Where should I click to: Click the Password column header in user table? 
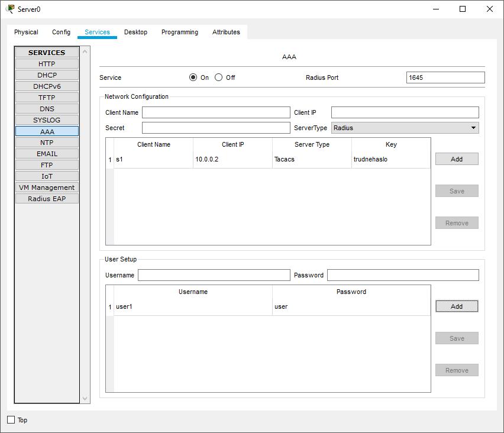click(x=351, y=292)
